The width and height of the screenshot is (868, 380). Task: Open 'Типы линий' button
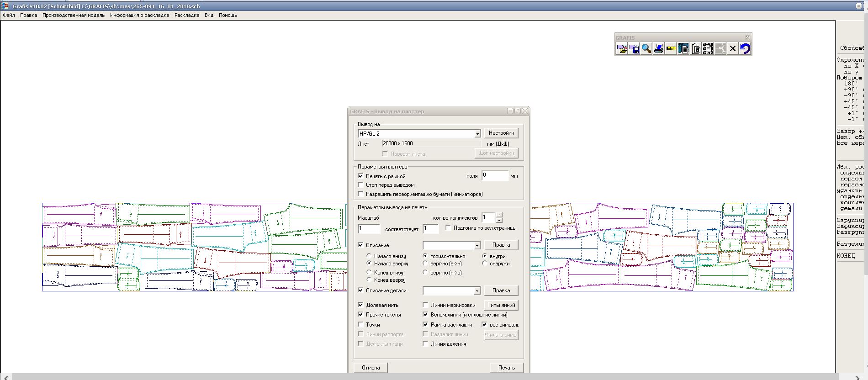pos(501,305)
